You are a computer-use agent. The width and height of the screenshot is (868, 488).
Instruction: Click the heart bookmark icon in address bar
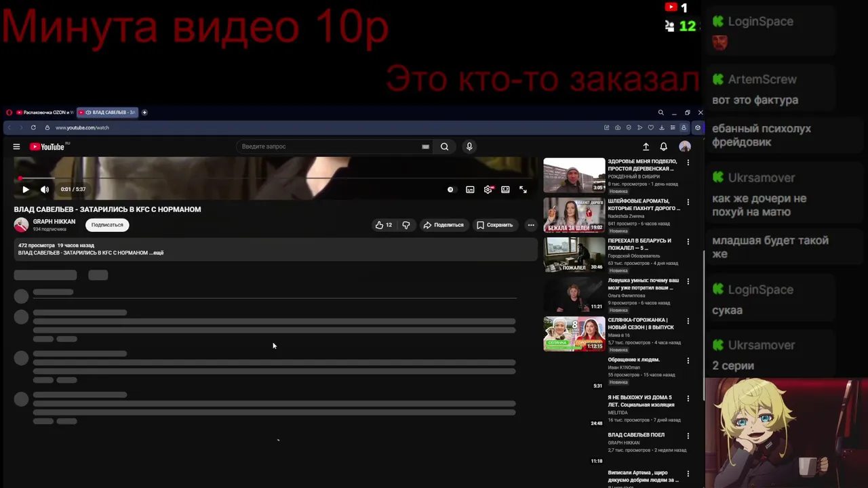[651, 127]
